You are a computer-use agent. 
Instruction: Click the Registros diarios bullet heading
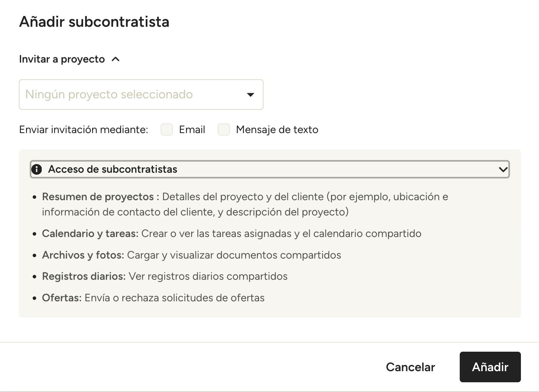[83, 276]
